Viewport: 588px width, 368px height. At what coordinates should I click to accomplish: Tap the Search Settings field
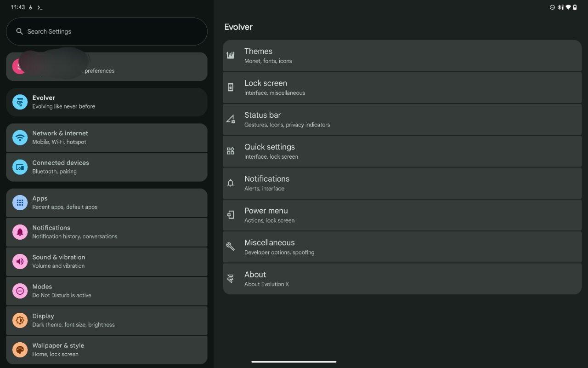point(107,31)
